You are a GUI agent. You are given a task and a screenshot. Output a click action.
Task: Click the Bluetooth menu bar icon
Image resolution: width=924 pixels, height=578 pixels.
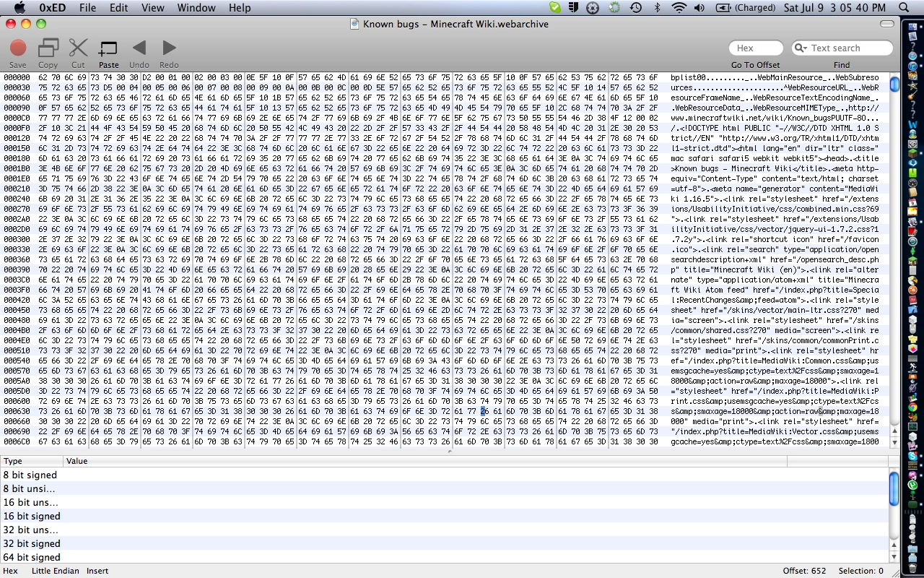coord(657,8)
